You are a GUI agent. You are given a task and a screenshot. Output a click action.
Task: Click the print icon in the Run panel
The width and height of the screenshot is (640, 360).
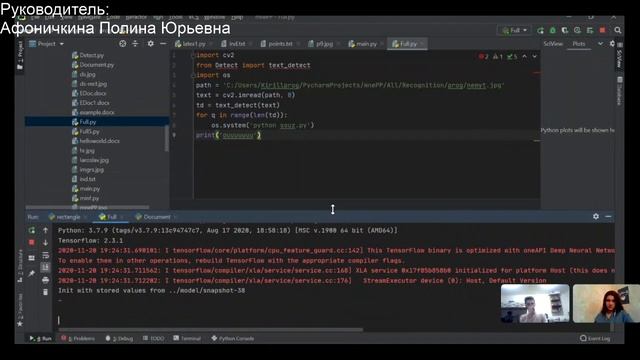[45, 280]
